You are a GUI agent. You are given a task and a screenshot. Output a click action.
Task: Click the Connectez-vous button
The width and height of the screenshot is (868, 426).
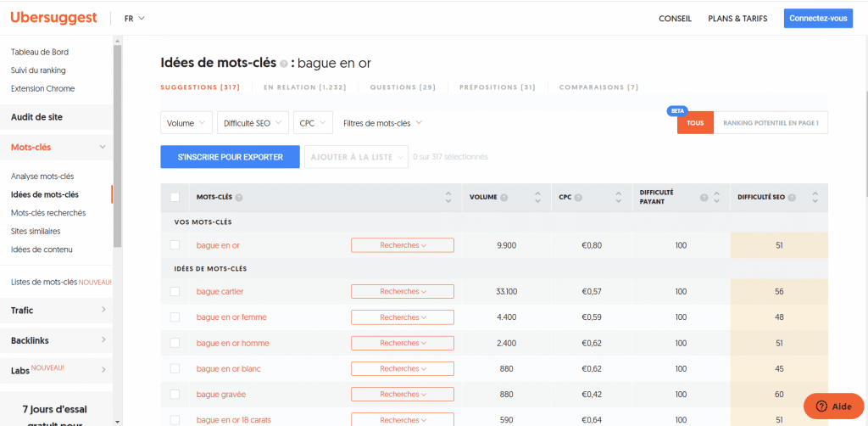817,19
